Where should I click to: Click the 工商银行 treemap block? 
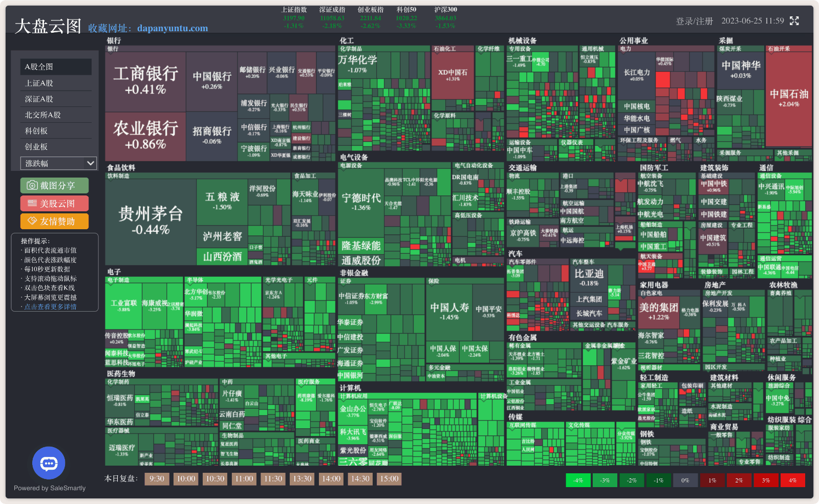click(x=145, y=81)
